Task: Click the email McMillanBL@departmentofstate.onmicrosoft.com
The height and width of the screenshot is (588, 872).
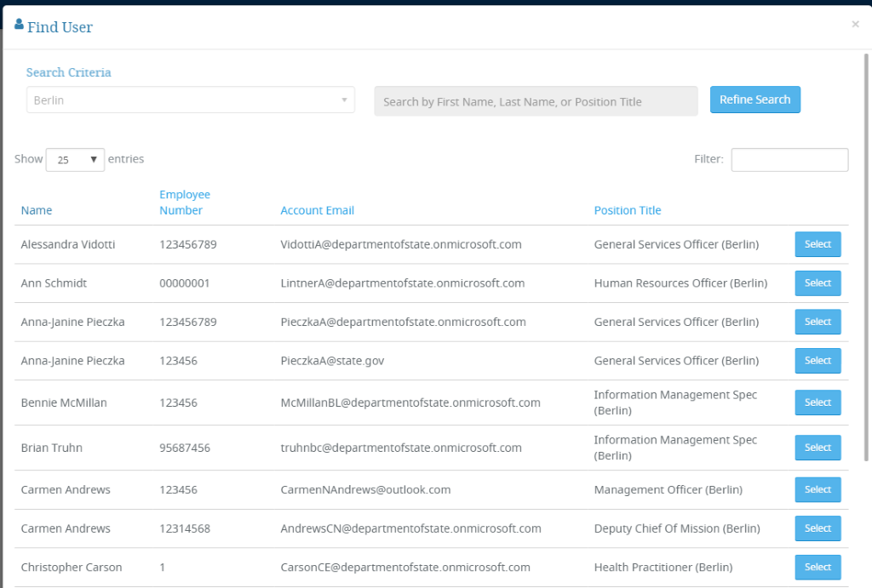Action: 410,403
